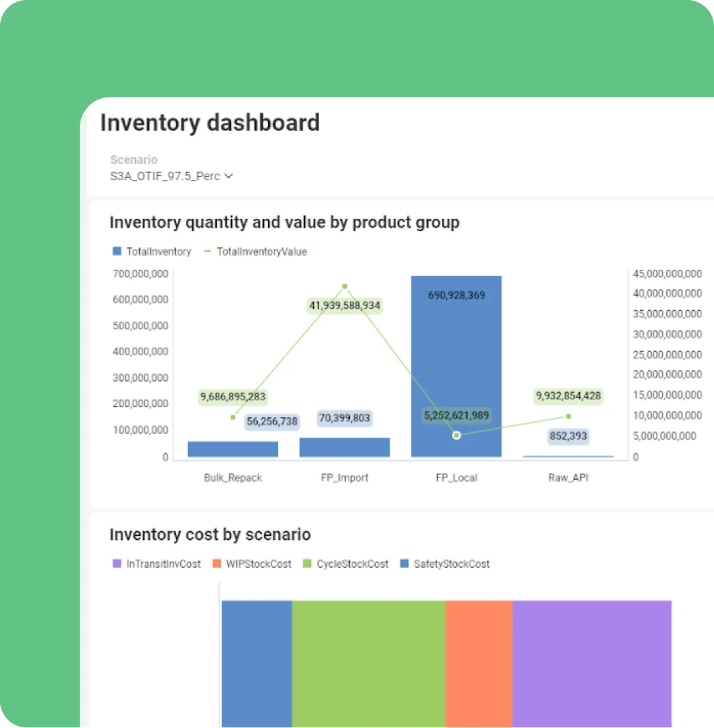Click the Bulk_Repack line data point
Viewport: 714px width, 728px height.
(233, 417)
